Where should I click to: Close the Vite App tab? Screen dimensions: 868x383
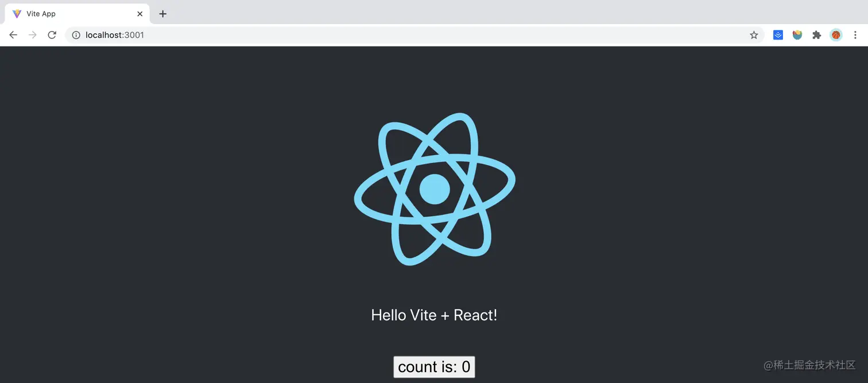pyautogui.click(x=139, y=14)
